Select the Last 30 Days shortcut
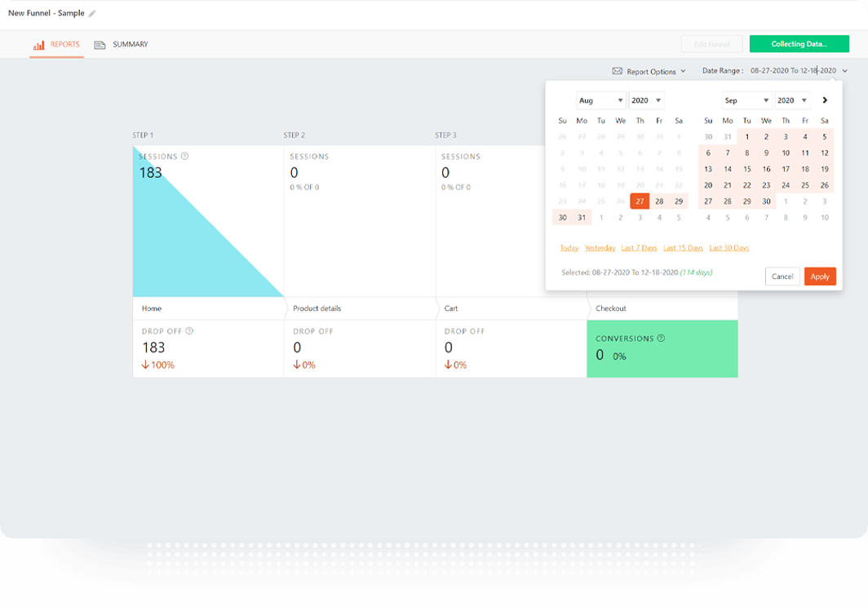868x607 pixels. 728,248
